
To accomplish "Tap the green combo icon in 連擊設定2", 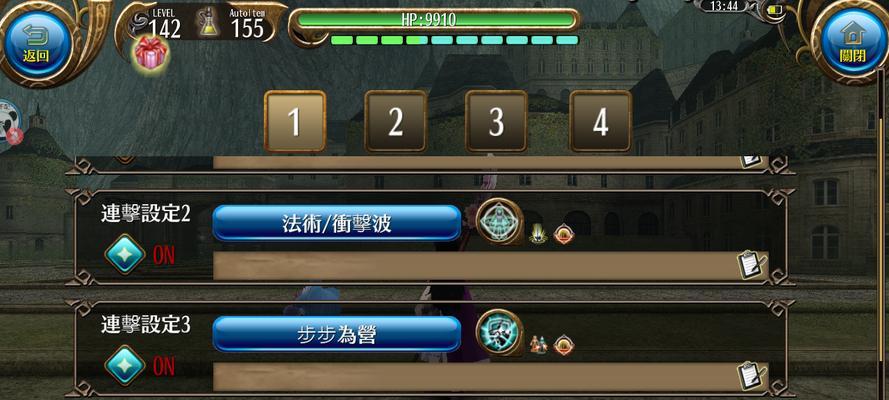I will (x=538, y=233).
